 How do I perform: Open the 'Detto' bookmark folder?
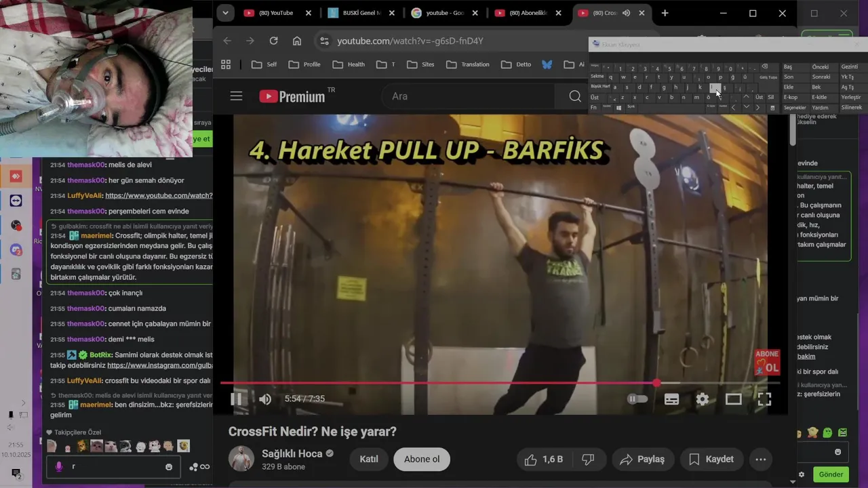(516, 64)
